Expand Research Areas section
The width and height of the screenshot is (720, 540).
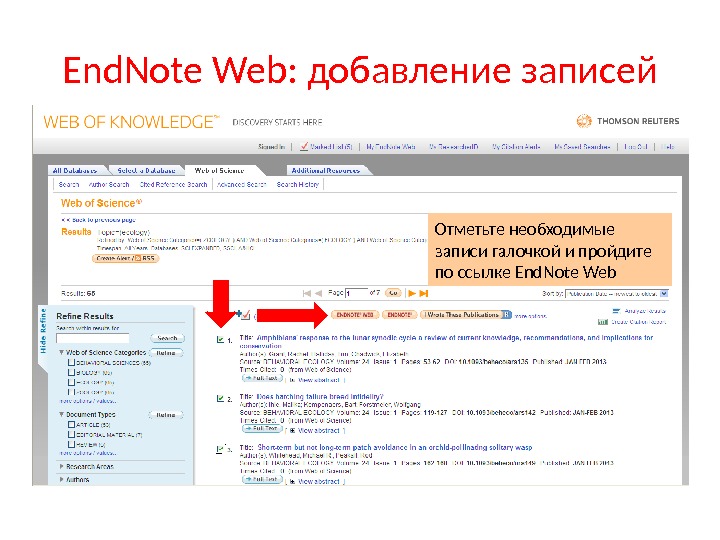pos(62,467)
